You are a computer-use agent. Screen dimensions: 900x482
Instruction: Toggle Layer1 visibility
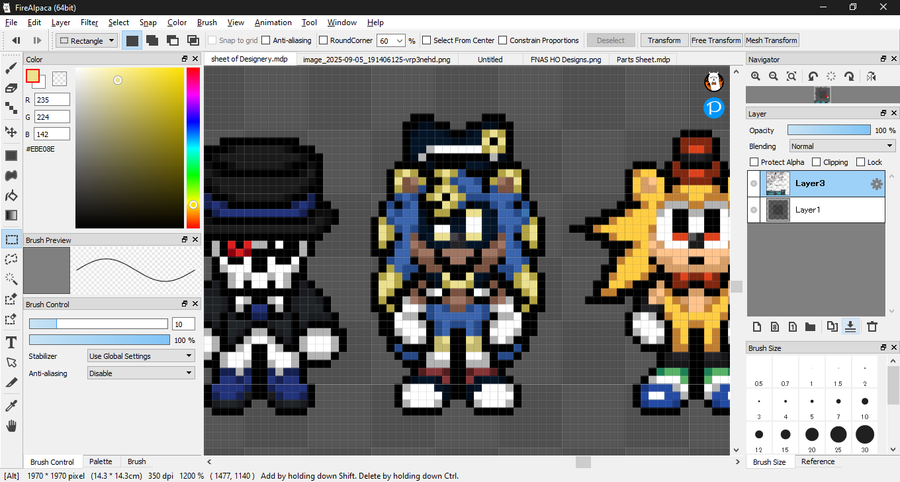754,210
